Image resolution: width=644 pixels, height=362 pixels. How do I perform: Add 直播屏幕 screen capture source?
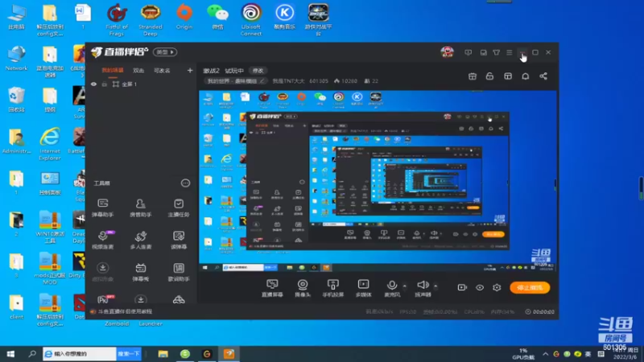[272, 288]
